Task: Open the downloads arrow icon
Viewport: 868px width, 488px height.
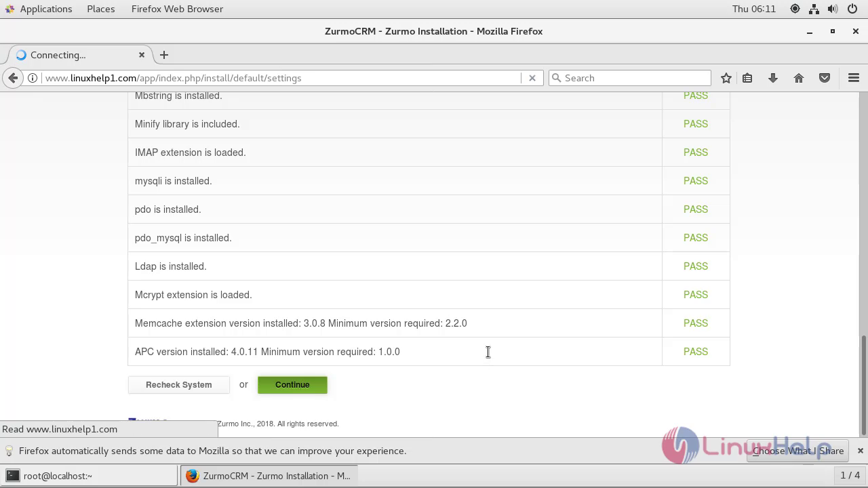Action: (773, 78)
